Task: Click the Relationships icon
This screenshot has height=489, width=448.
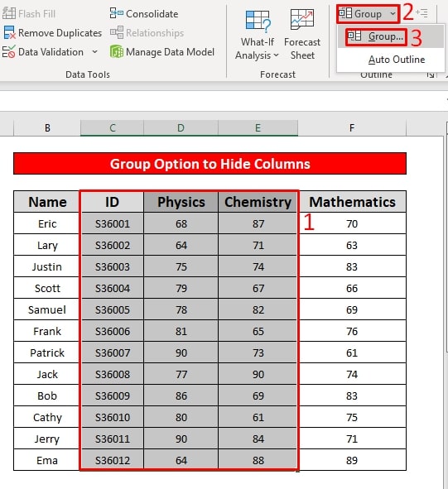Action: (x=117, y=32)
